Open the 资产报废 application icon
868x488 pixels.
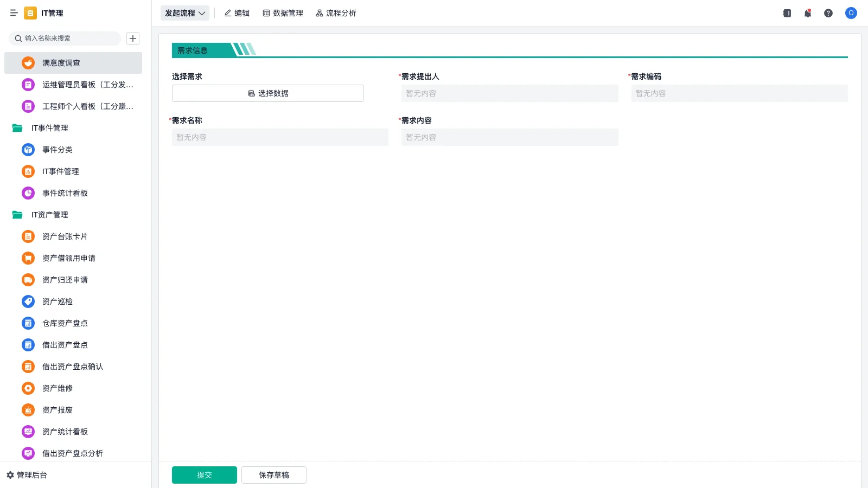click(x=28, y=409)
